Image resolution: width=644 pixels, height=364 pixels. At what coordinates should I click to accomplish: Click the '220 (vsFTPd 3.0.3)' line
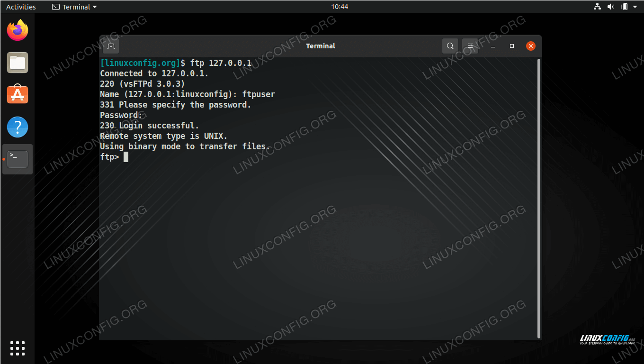click(143, 84)
